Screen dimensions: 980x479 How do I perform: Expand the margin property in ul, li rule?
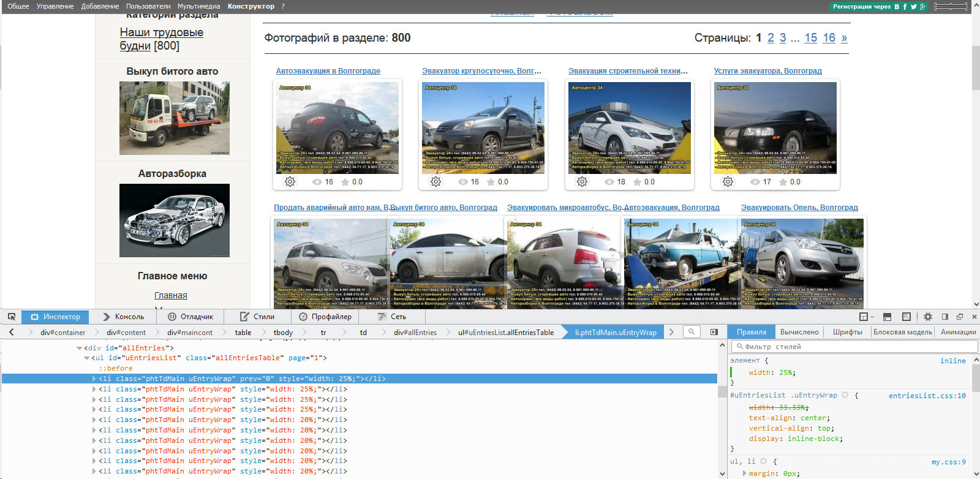(x=744, y=473)
